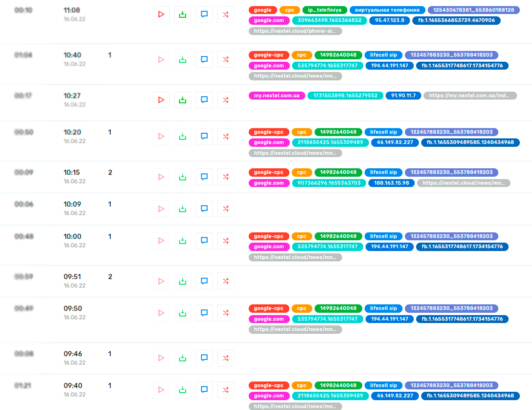Play the 10:27 call recording
Viewport: 532px width, 410px height.
click(161, 100)
